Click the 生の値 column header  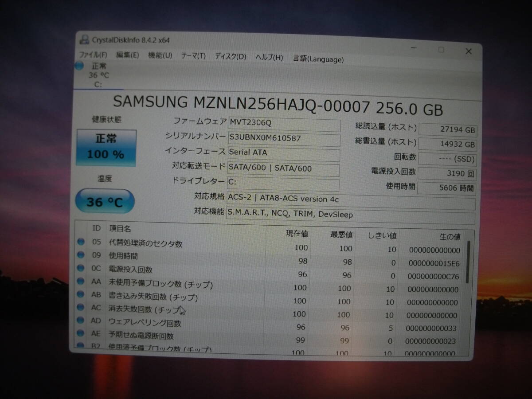click(450, 237)
